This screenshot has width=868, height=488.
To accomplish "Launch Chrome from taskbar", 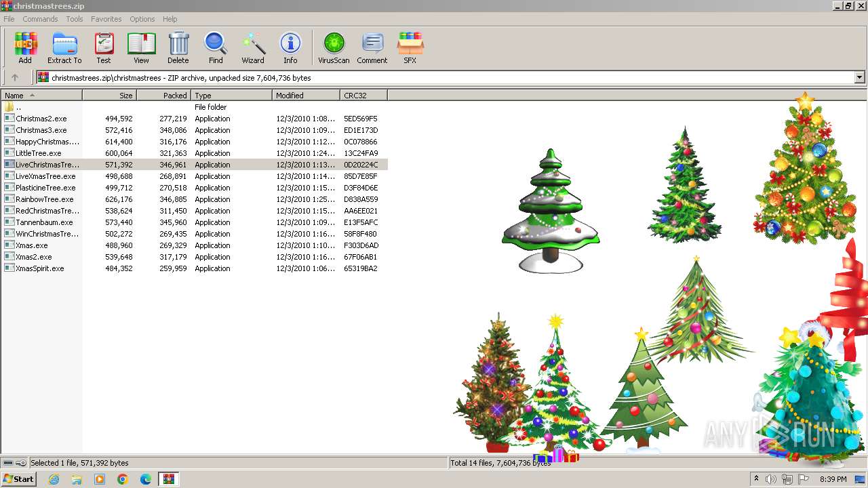I will [x=123, y=479].
